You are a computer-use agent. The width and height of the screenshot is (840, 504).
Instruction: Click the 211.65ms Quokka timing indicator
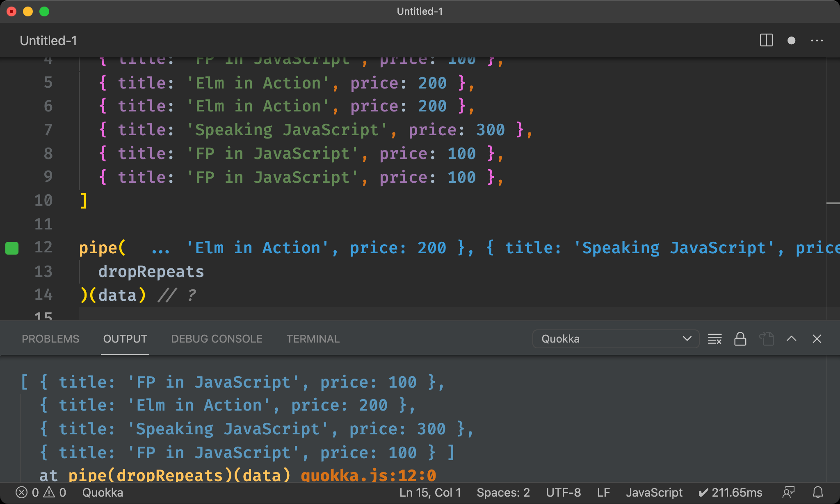tap(730, 493)
